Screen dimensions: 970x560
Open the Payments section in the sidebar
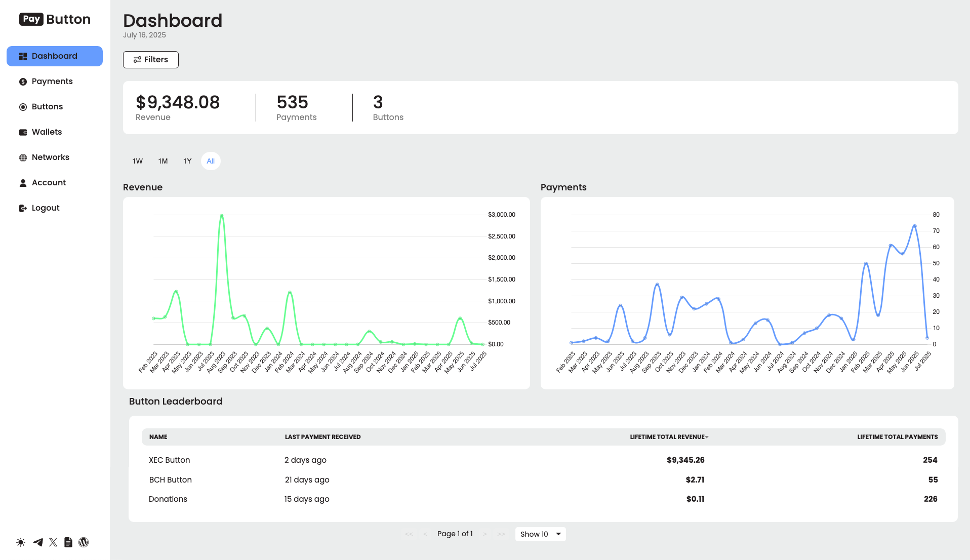point(52,81)
